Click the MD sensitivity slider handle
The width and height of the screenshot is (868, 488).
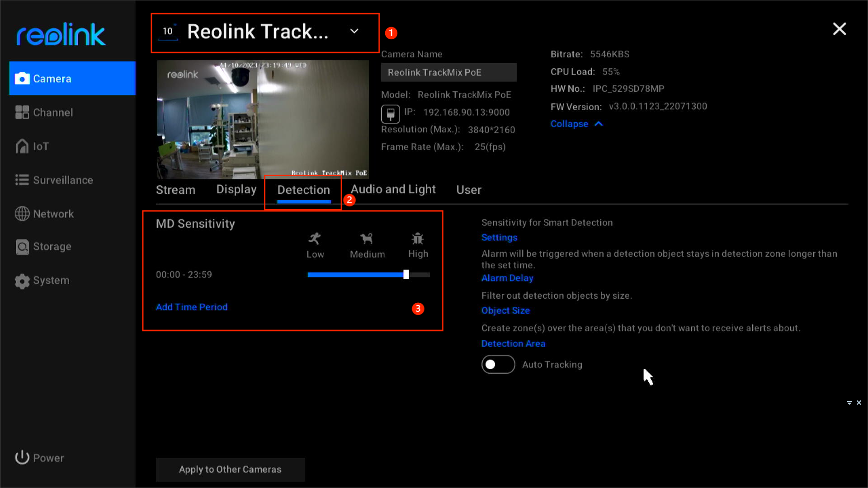pos(406,274)
